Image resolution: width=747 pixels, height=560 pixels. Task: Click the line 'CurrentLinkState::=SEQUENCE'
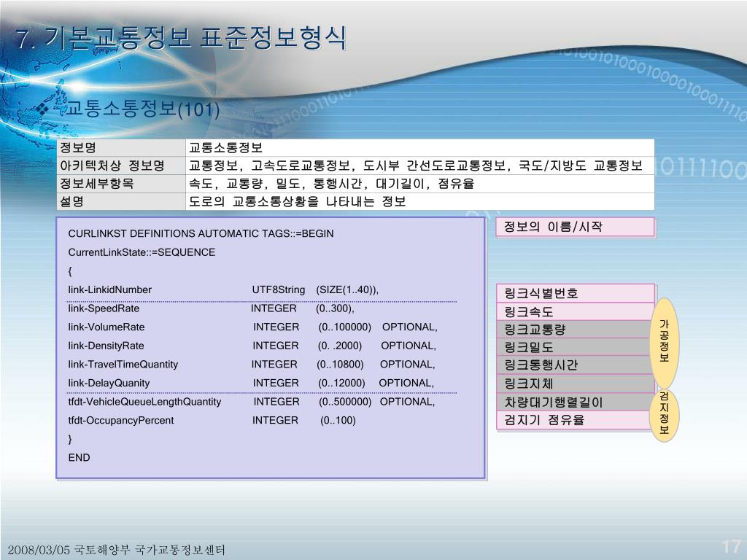click(x=142, y=252)
